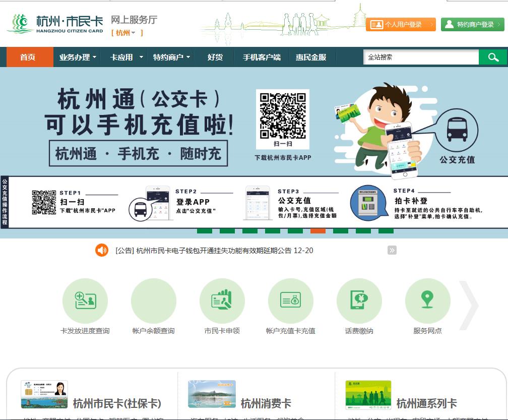
Task: Click 特约商户登录 login button
Action: [473, 24]
